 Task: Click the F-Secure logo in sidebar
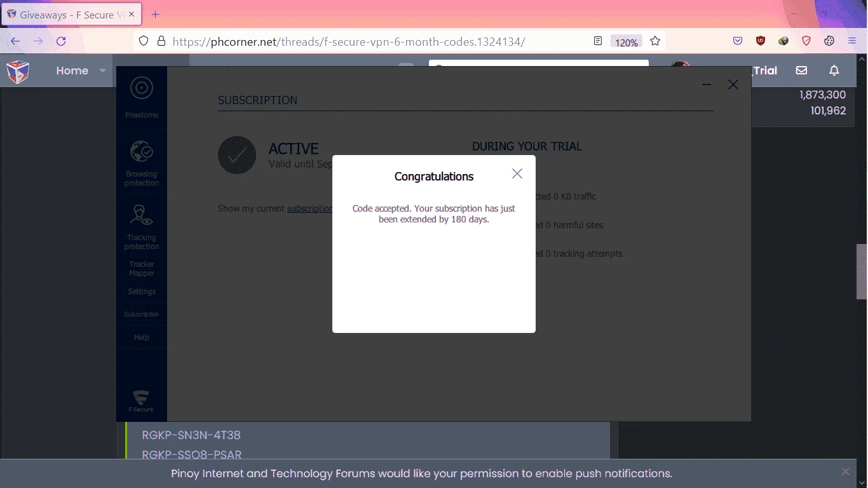tap(141, 401)
